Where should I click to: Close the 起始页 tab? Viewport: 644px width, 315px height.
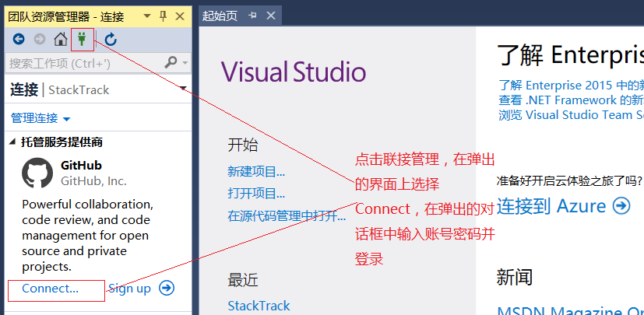click(271, 16)
